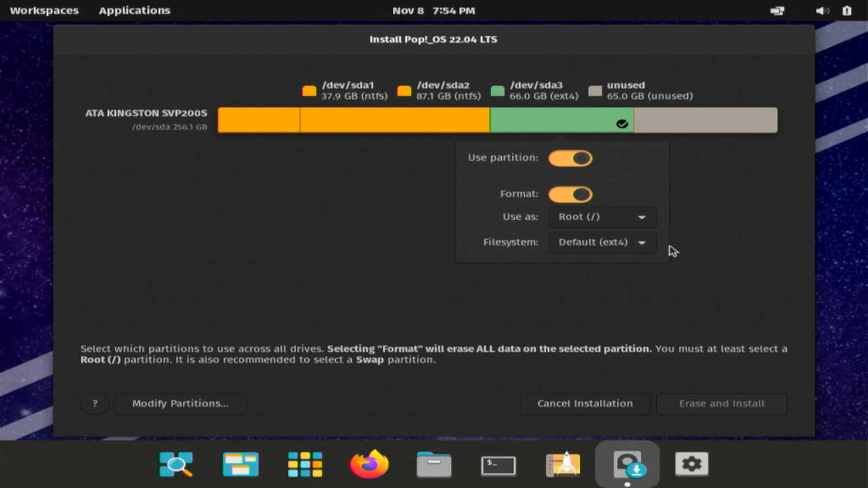Open the workspaces overview dock icon
The height and width of the screenshot is (488, 868).
pos(240,465)
